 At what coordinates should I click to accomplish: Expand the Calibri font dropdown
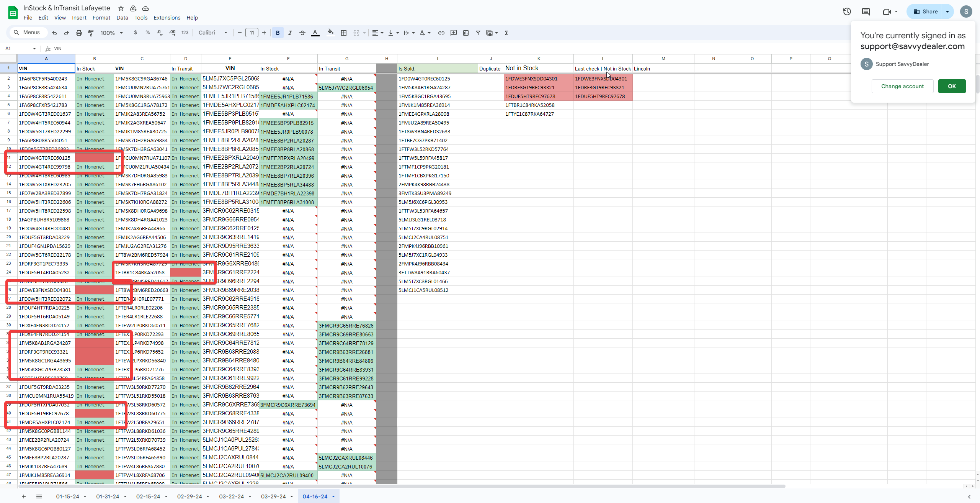pyautogui.click(x=213, y=33)
